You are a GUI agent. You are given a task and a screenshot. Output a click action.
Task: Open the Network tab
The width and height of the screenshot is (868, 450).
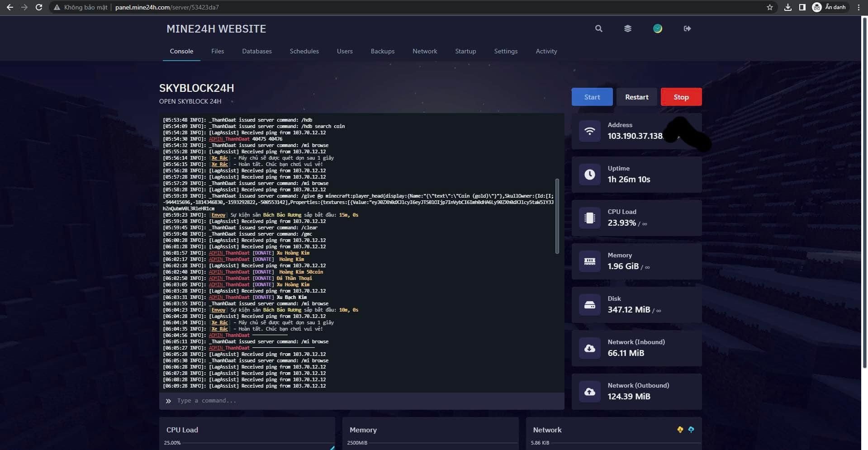tap(425, 51)
